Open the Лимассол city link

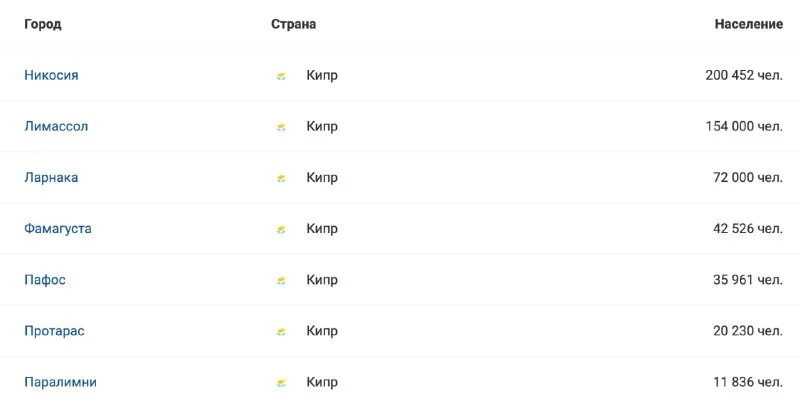pyautogui.click(x=56, y=127)
